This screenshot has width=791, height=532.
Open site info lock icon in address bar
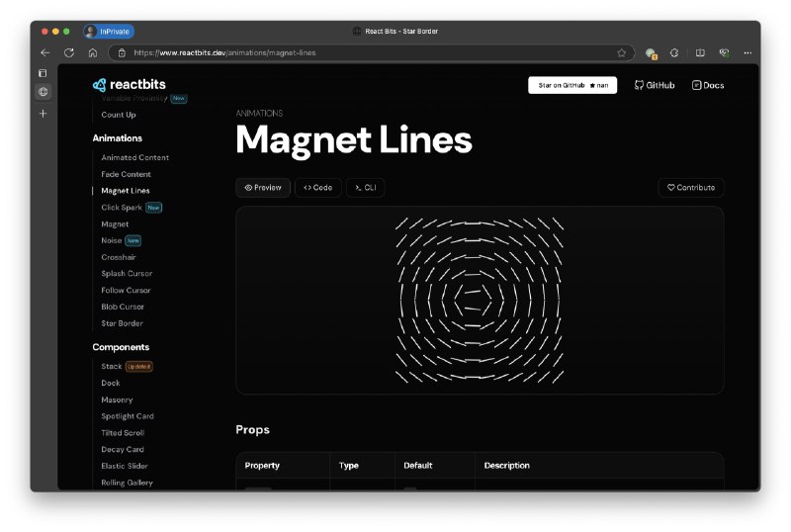tap(122, 52)
